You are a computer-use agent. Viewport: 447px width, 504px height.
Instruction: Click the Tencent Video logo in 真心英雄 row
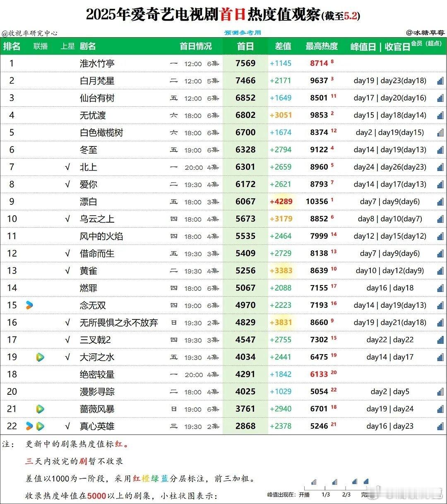[x=40, y=426]
